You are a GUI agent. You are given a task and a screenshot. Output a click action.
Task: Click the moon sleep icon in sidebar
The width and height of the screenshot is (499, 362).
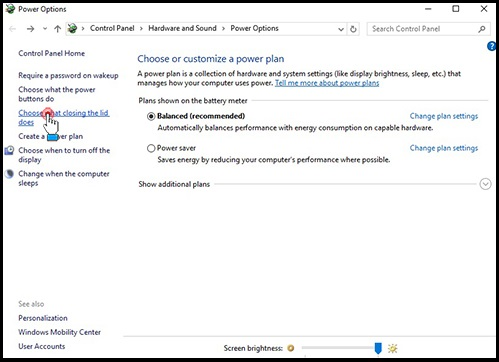(9, 174)
